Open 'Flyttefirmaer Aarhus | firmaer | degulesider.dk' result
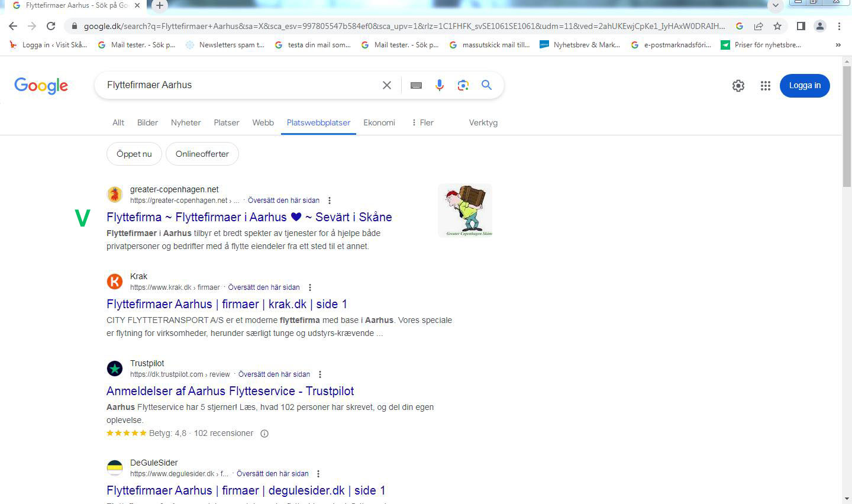Screen dimensions: 852x504 (x=246, y=490)
